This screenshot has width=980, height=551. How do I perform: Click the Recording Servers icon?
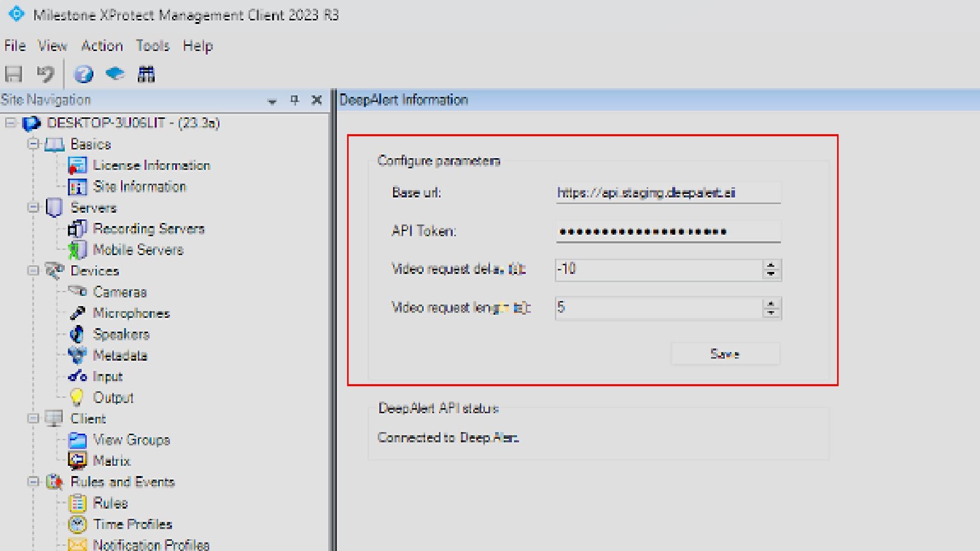(78, 229)
